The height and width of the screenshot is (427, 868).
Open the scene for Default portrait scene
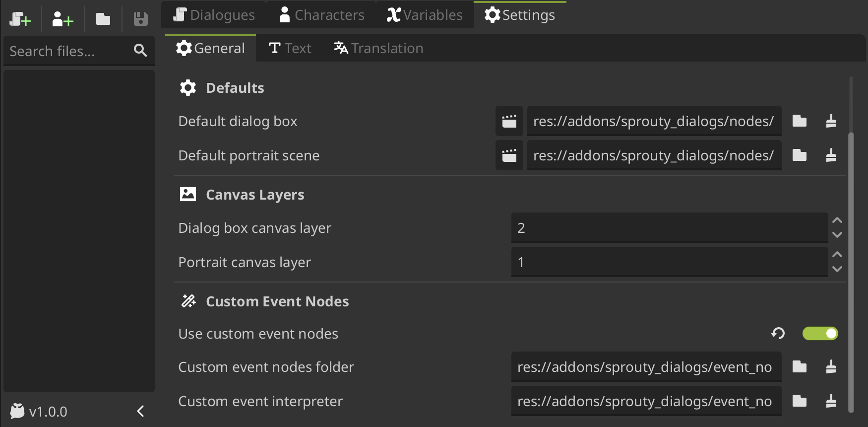point(509,155)
